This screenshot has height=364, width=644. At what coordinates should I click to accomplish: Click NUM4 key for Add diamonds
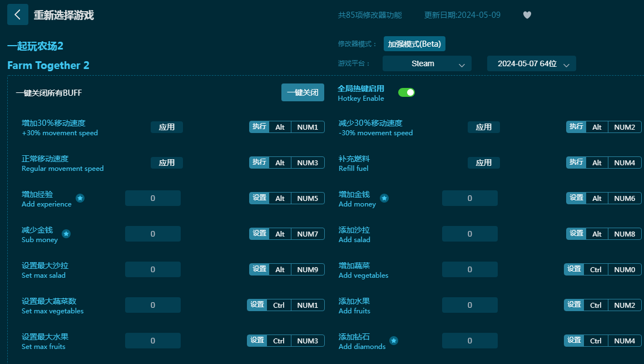(x=625, y=341)
